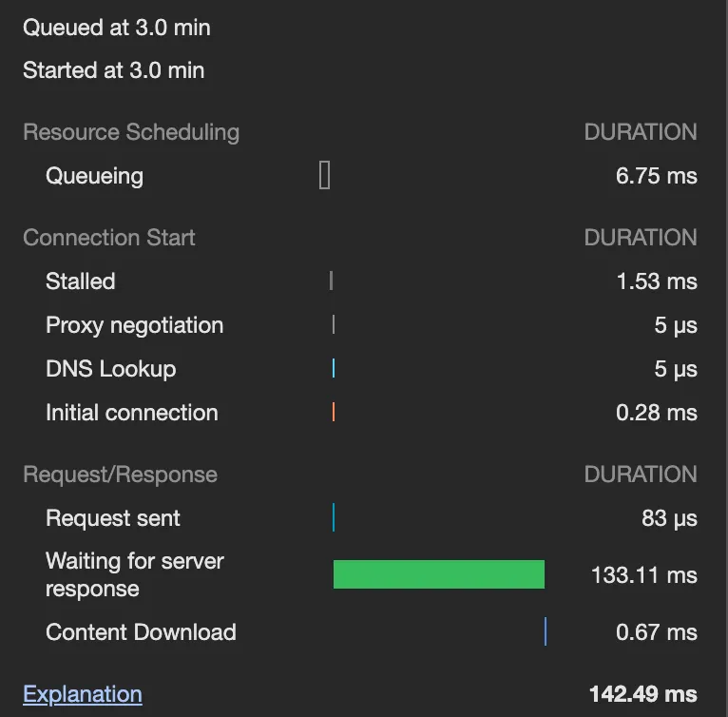The height and width of the screenshot is (717, 728).
Task: Click the 1.53 ms stalled duration
Action: point(657,281)
